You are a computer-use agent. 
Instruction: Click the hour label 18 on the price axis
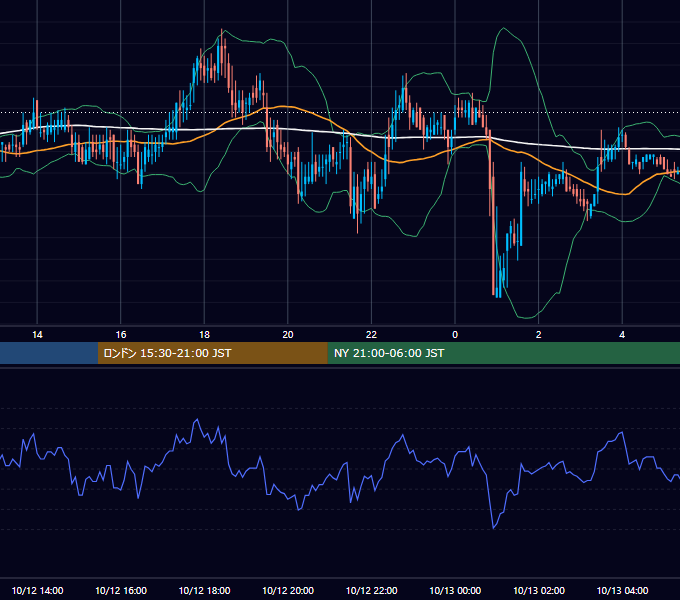(204, 335)
